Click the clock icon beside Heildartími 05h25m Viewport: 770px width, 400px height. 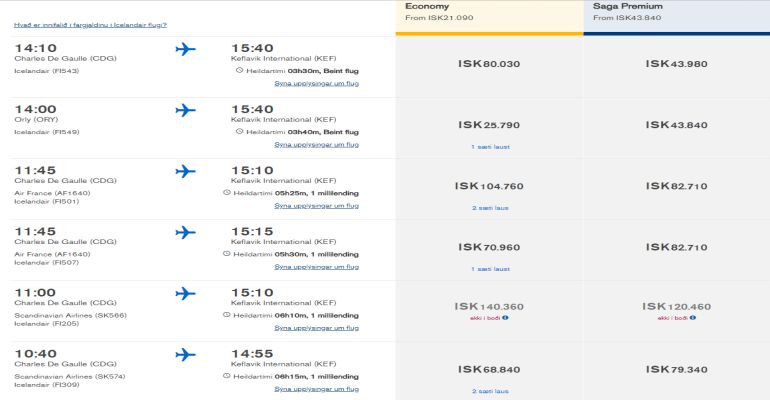(227, 192)
